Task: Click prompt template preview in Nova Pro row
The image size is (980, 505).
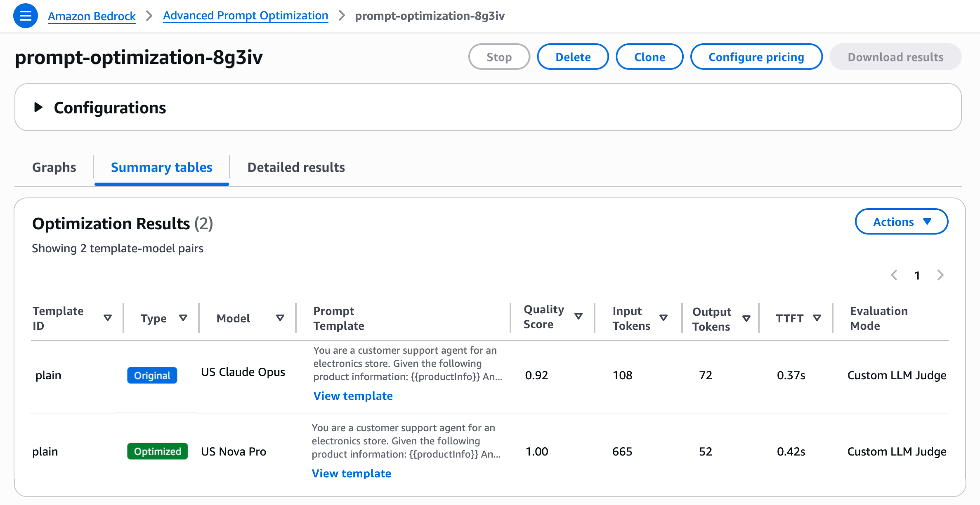Action: pyautogui.click(x=406, y=441)
